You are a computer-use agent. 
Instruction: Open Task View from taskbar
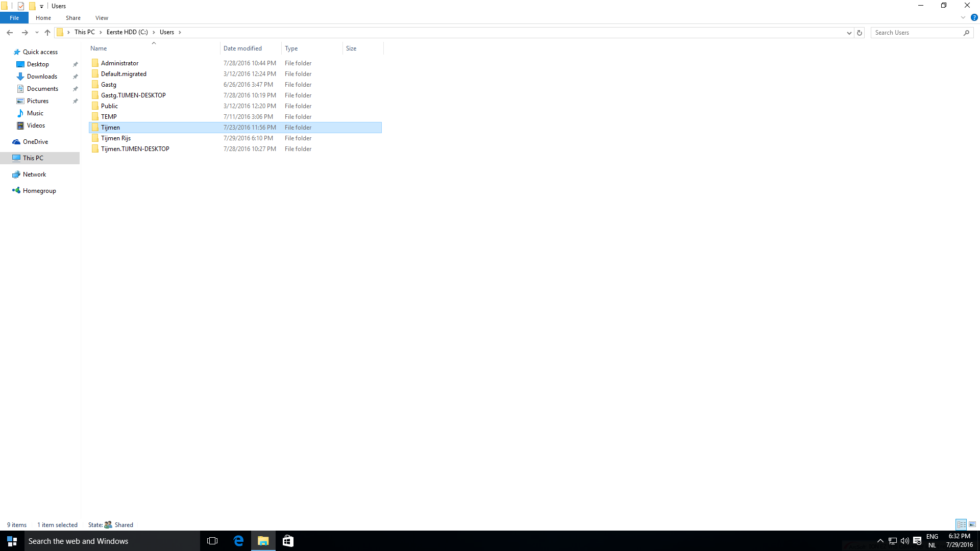pos(212,541)
